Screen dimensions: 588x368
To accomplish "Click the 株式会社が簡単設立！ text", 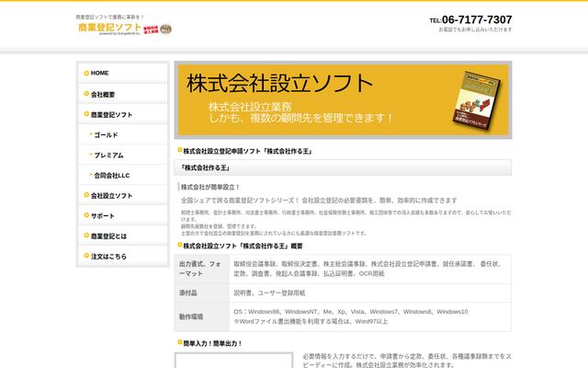I will (210, 187).
